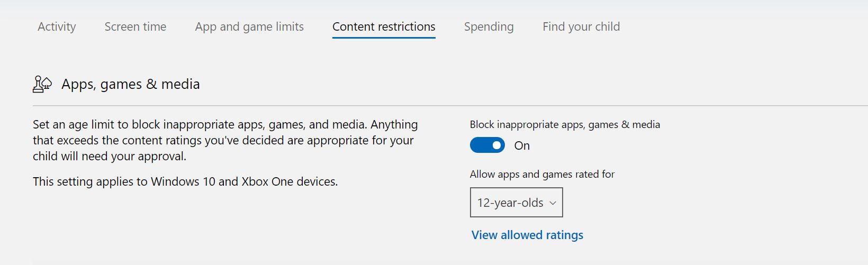
Task: Go to App and game limits tab
Action: (x=249, y=26)
